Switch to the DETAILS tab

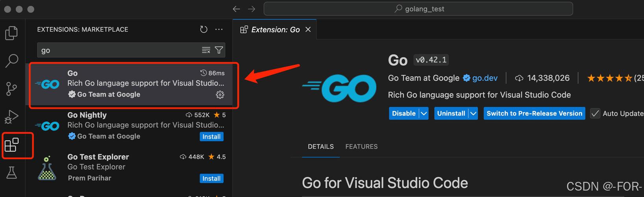tap(321, 147)
